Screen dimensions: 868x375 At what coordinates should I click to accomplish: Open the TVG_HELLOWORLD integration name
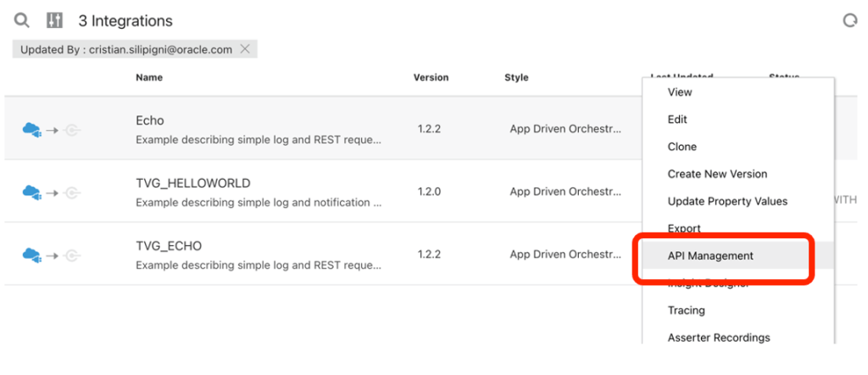pos(192,183)
